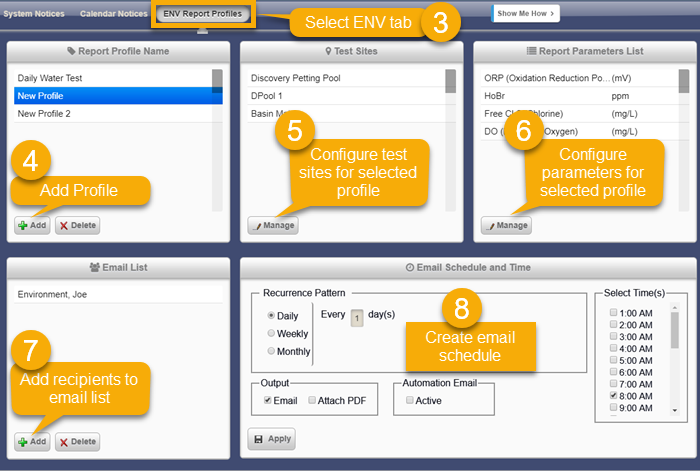Click the red X icon on profile Delete
Image resolution: width=700 pixels, height=471 pixels.
click(x=64, y=226)
